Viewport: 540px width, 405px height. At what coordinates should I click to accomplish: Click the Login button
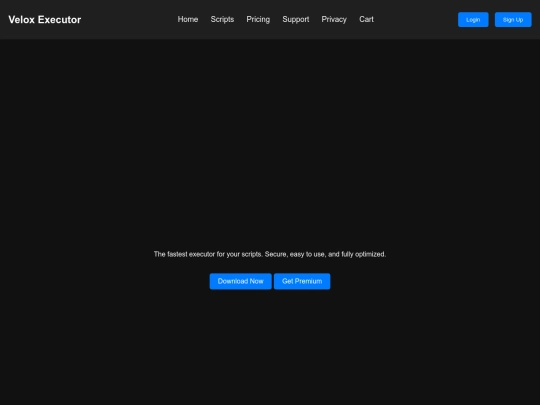click(x=473, y=20)
